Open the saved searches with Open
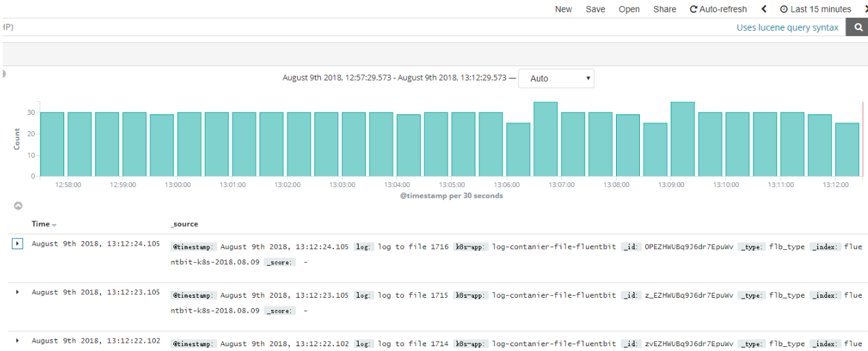 click(x=629, y=9)
